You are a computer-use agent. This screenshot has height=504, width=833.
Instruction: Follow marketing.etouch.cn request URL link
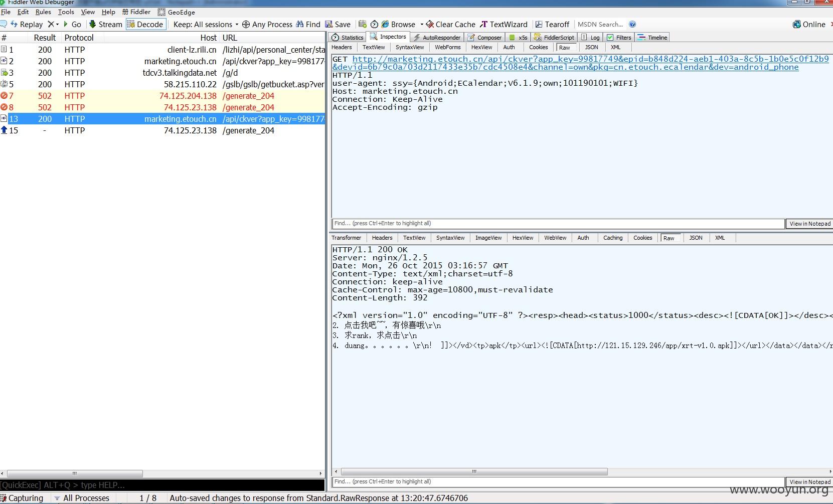point(580,63)
